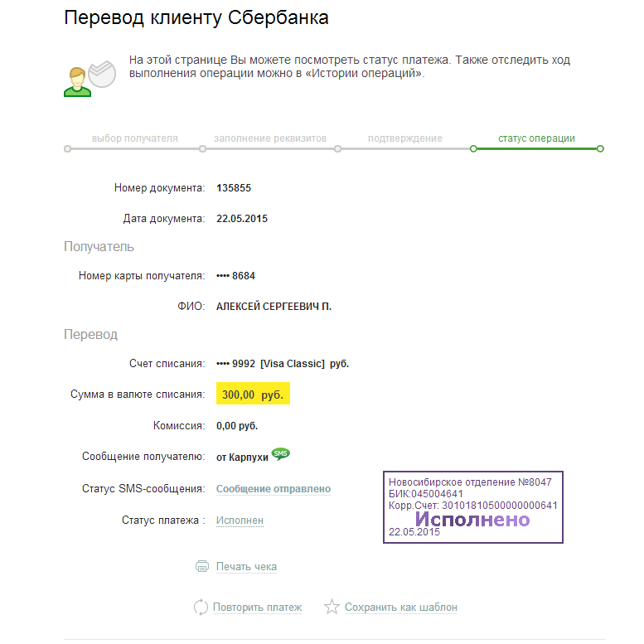This screenshot has height=644, width=644.
Task: Click the Исполнен payment status link
Action: tap(240, 521)
